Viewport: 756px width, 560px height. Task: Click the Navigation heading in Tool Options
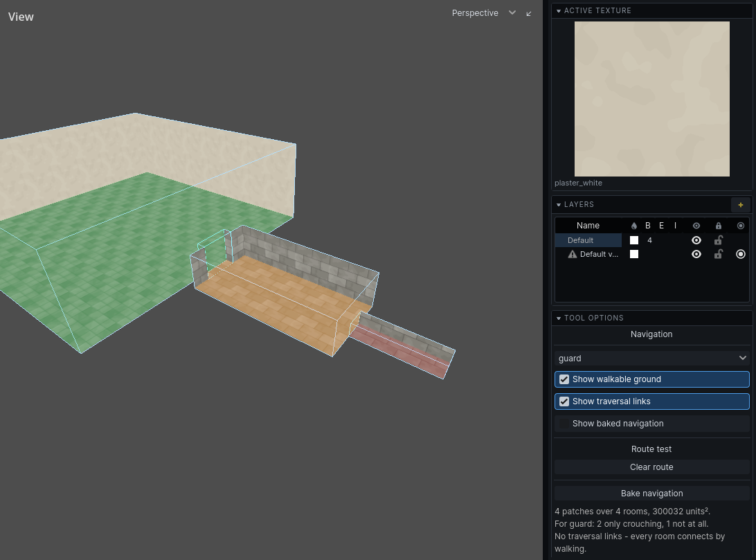point(651,334)
